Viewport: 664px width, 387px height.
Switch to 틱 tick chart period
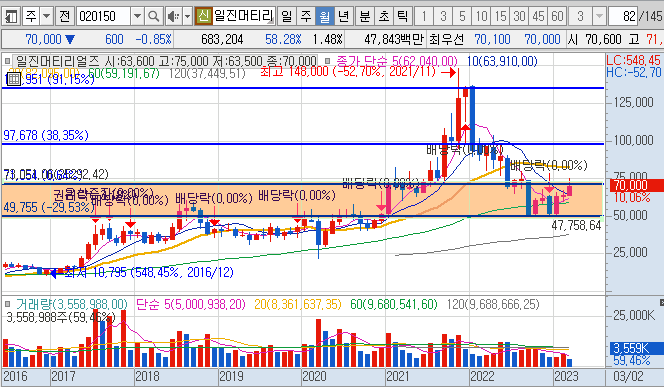(x=402, y=17)
